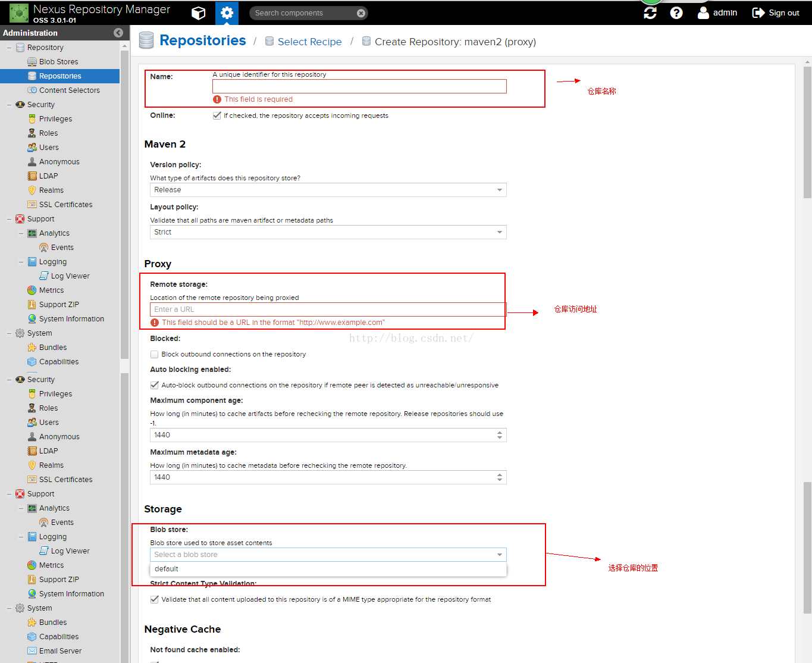Open first Bundles item in sidebar
This screenshot has height=663, width=812.
tap(53, 348)
